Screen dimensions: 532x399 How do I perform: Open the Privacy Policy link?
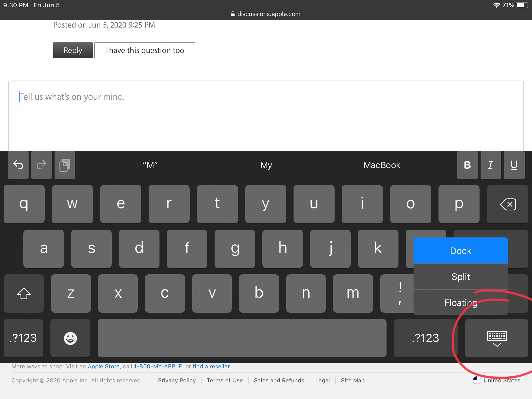coord(177,380)
